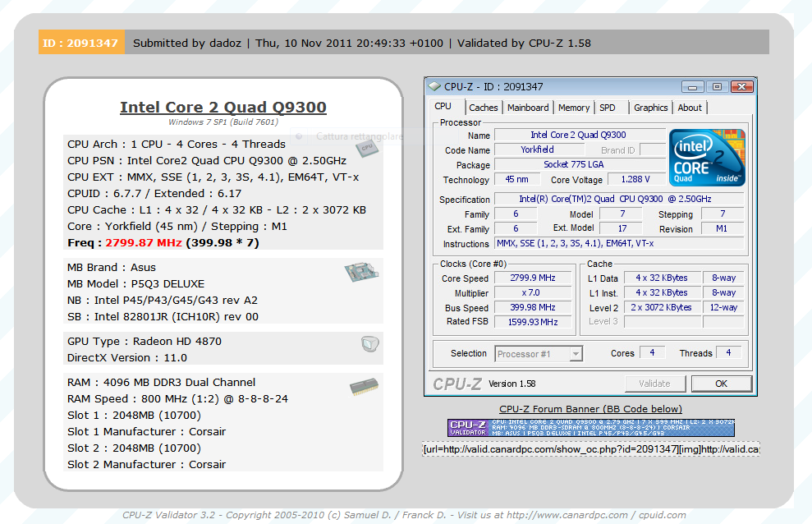This screenshot has height=524, width=812.
Task: Click the Level 2 value 2 x 3072 KBytes
Action: [663, 307]
